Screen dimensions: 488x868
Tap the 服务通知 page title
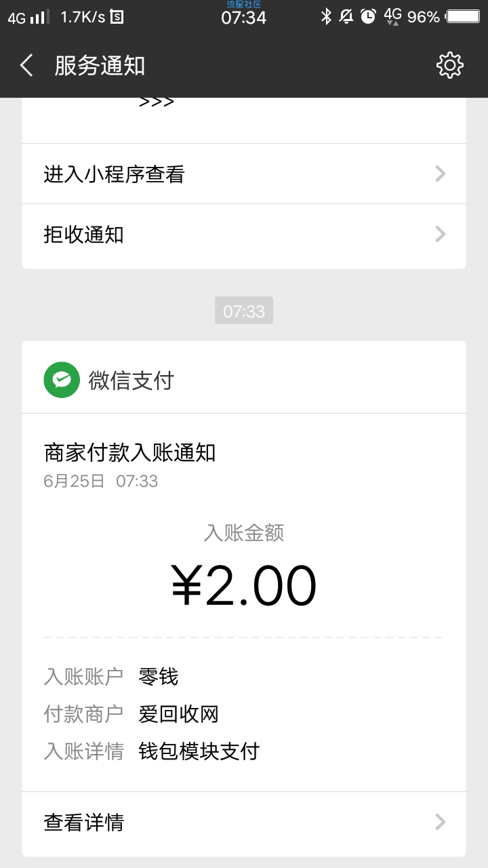(x=100, y=66)
